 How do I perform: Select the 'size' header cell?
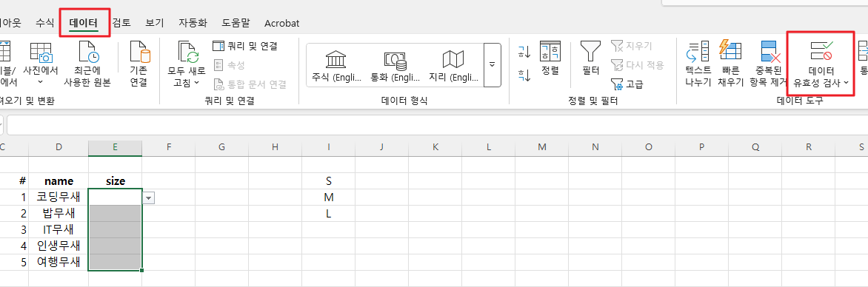(115, 180)
